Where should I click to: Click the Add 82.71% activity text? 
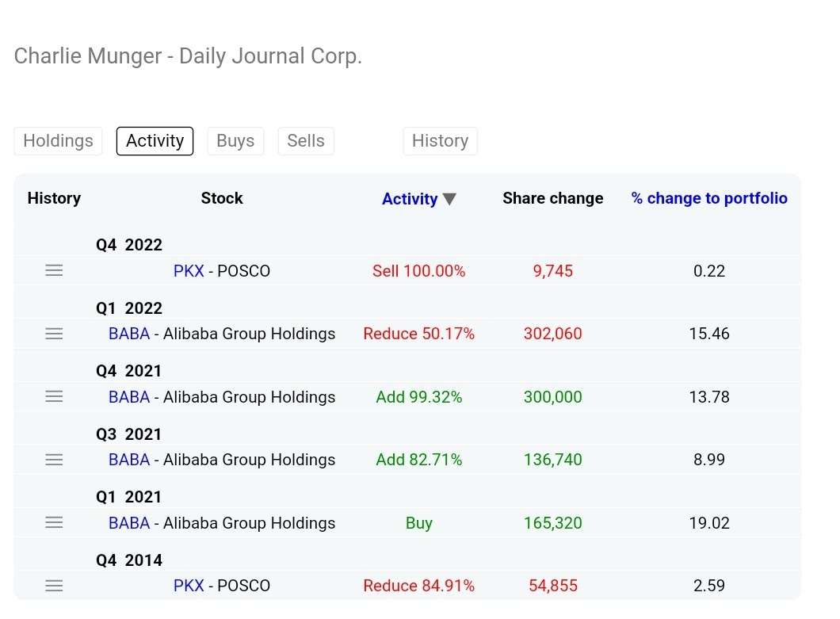tap(419, 460)
